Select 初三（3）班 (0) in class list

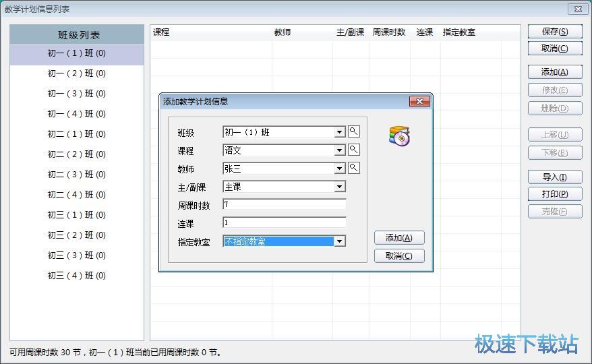coord(77,255)
